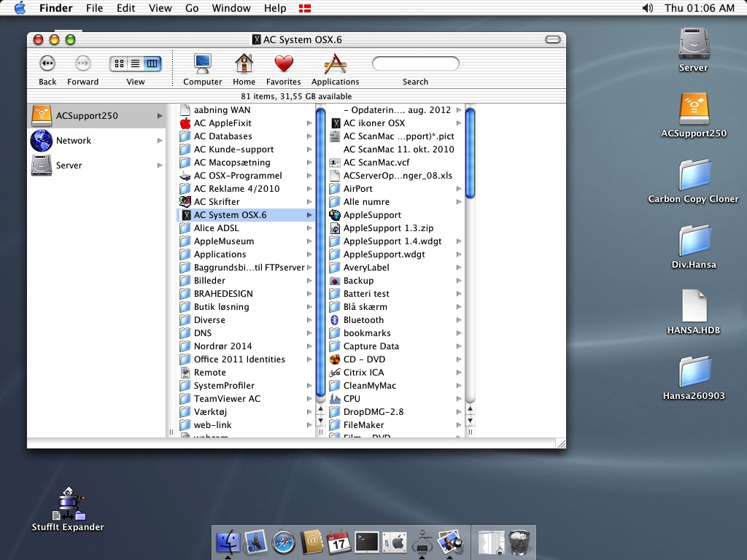Click the Finder icon in the Dock
The image size is (747, 560).
(228, 542)
